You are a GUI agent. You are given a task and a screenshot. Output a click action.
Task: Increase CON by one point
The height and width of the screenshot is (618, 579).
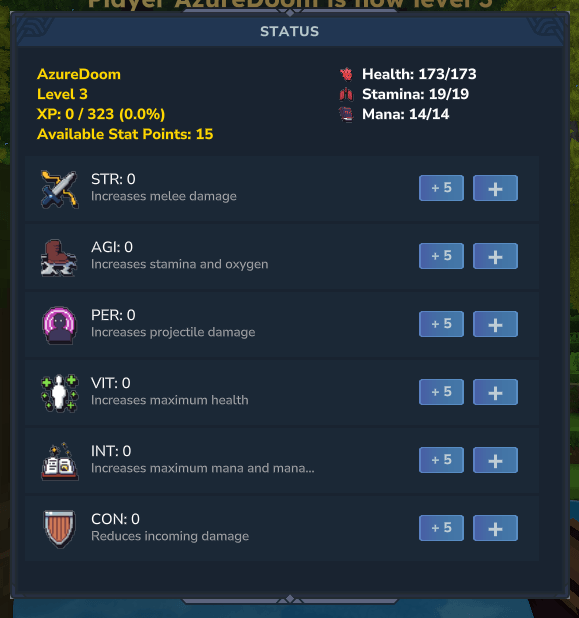(495, 528)
